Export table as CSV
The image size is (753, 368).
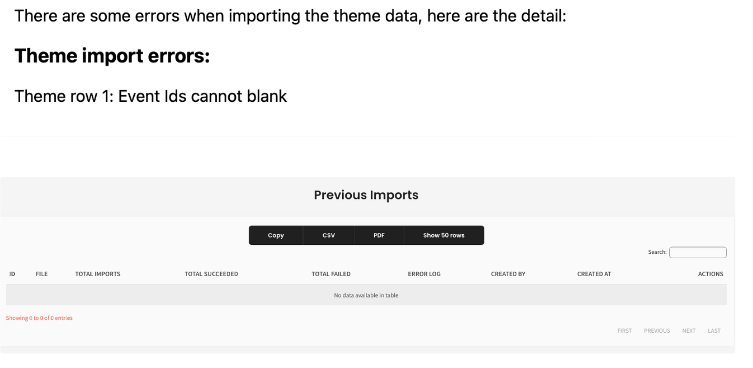click(328, 235)
